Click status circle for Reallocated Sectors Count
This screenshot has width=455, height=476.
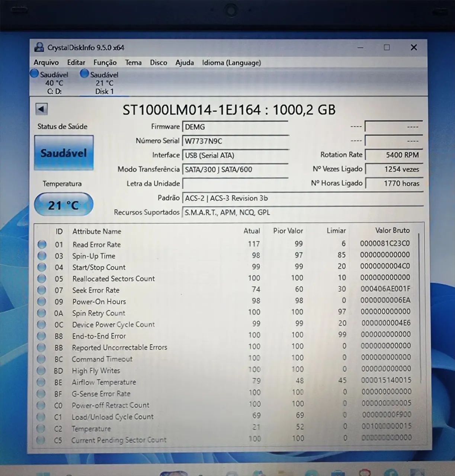(x=42, y=279)
